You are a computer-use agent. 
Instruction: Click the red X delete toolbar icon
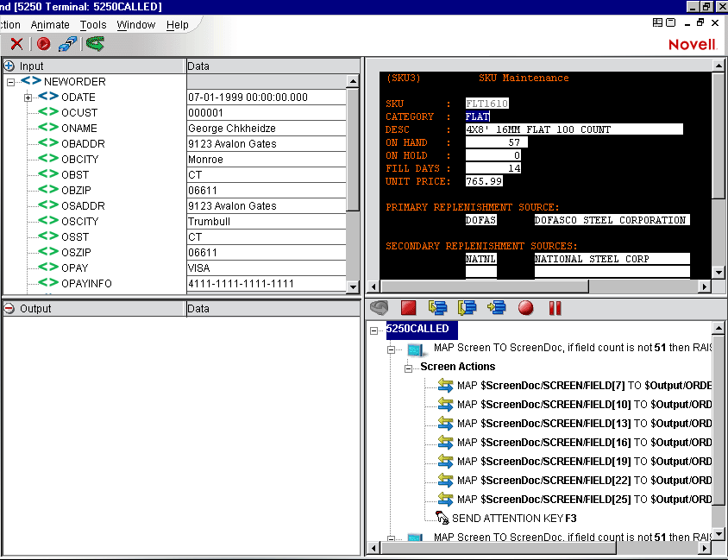click(x=16, y=43)
